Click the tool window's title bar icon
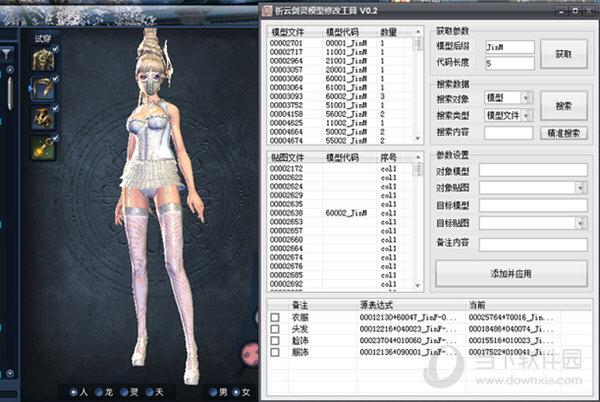 coord(267,11)
